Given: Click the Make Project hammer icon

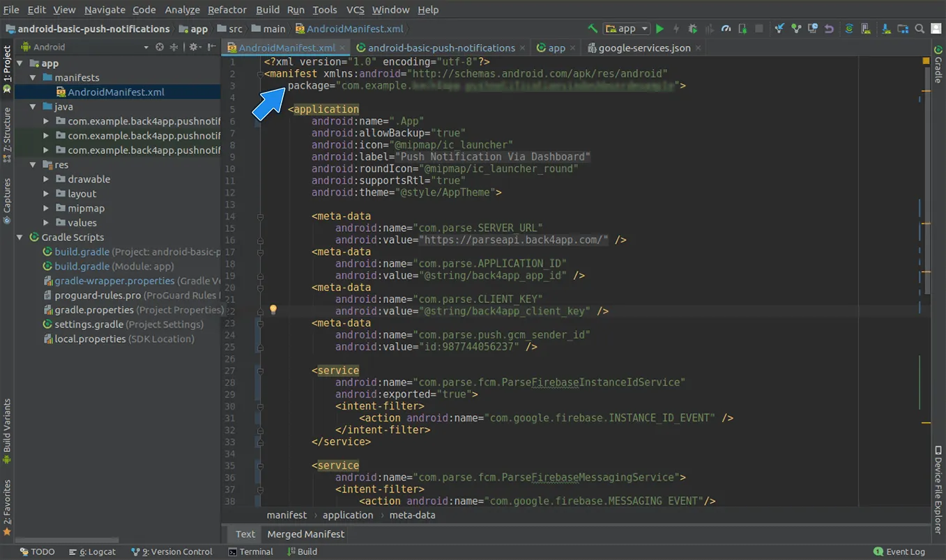Looking at the screenshot, I should (x=592, y=29).
